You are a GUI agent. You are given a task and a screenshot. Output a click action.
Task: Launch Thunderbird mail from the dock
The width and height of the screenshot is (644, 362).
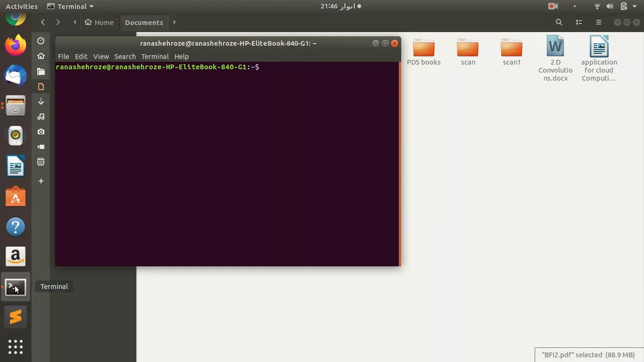pos(15,75)
